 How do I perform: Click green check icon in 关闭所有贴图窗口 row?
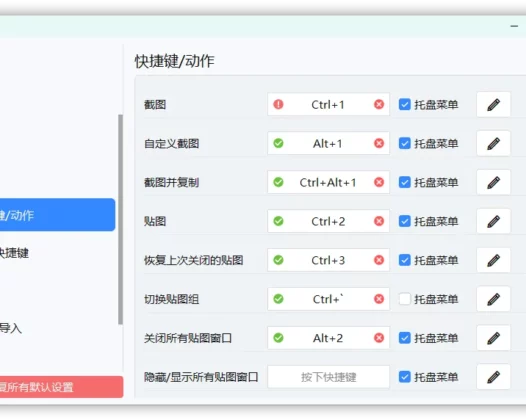coord(278,338)
